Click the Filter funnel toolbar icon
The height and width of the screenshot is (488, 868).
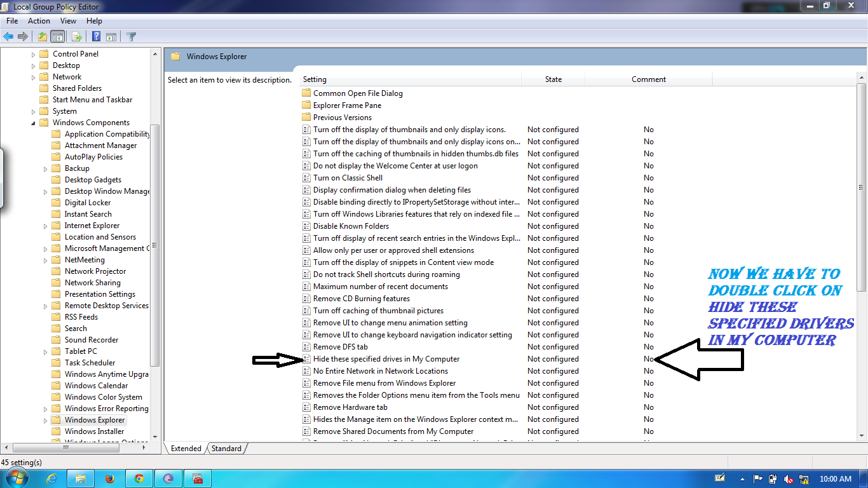click(x=132, y=36)
